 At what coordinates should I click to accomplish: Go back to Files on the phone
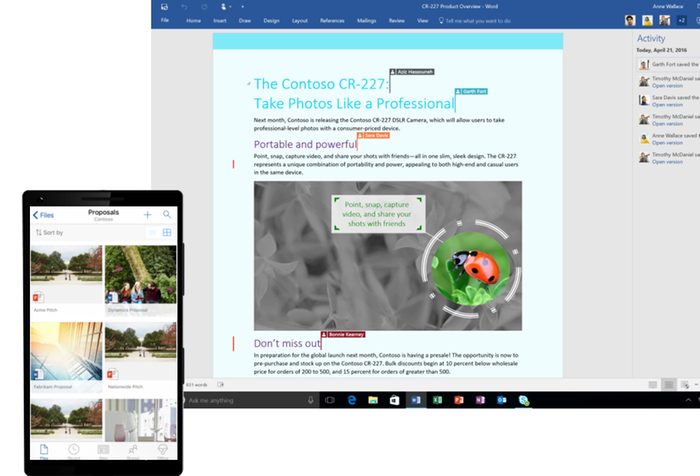pyautogui.click(x=43, y=215)
